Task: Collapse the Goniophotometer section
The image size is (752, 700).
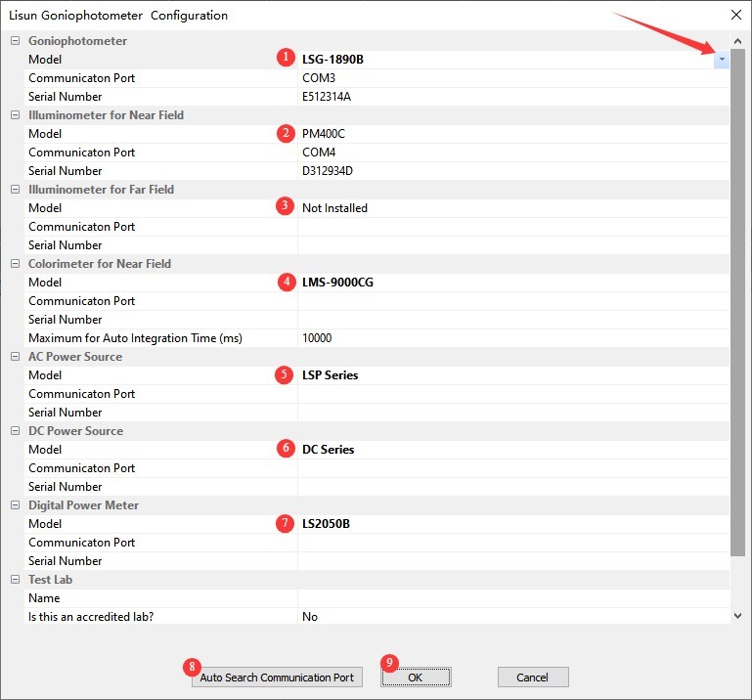Action: 16,41
